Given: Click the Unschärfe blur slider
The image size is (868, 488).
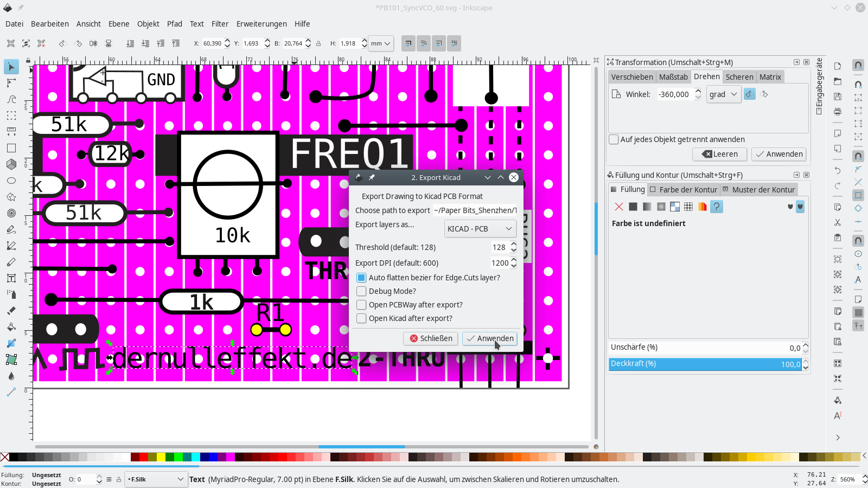Looking at the screenshot, I should 705,348.
